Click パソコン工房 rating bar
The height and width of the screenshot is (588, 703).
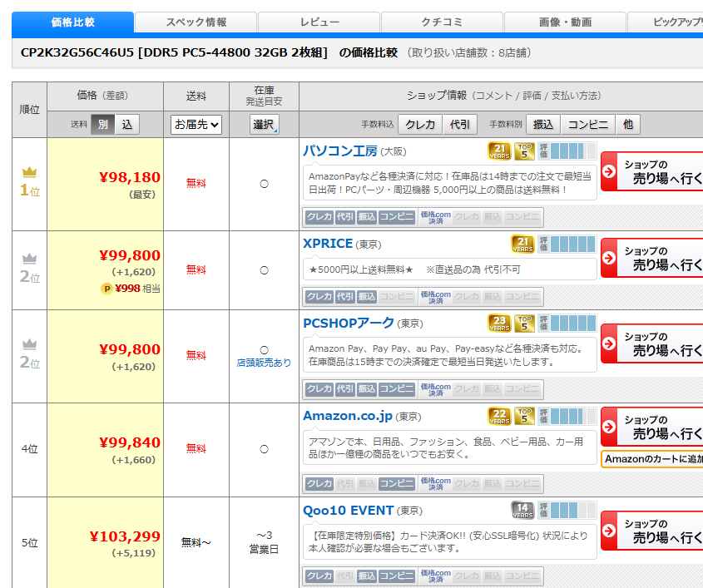click(567, 151)
